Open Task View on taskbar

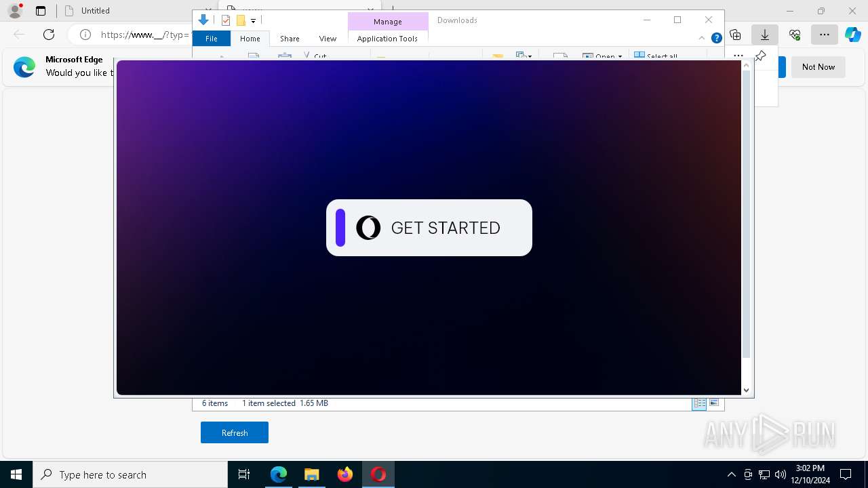point(244,474)
